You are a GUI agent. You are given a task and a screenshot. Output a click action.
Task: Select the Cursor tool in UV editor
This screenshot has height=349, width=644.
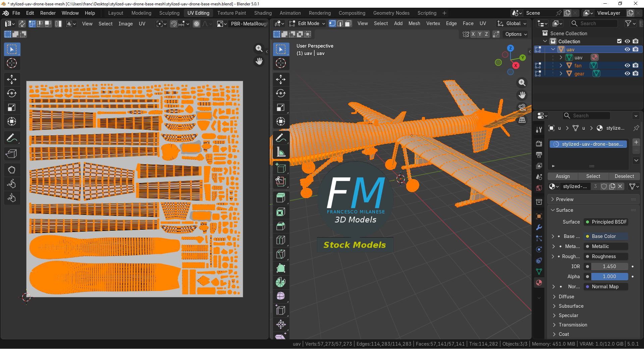click(x=12, y=63)
